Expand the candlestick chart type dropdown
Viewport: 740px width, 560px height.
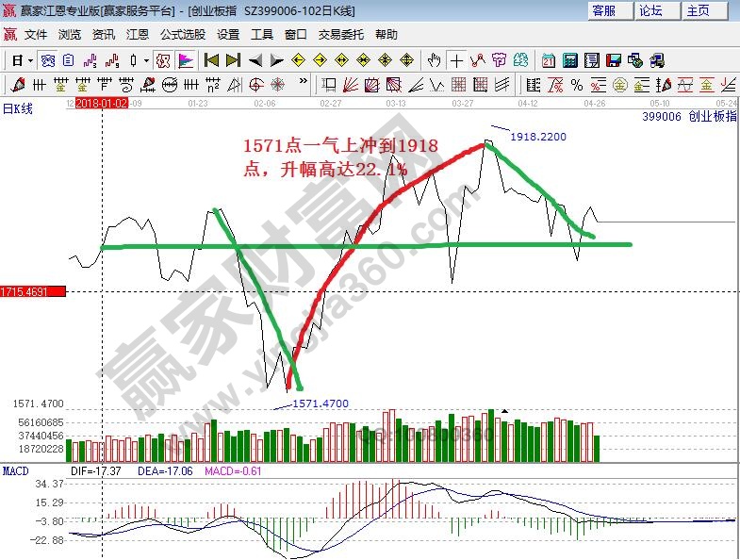pos(145,60)
